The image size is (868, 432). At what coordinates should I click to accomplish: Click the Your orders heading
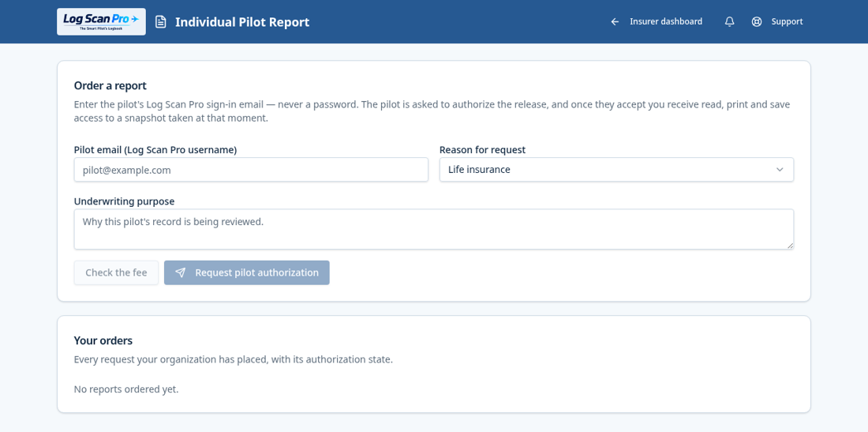pos(103,340)
